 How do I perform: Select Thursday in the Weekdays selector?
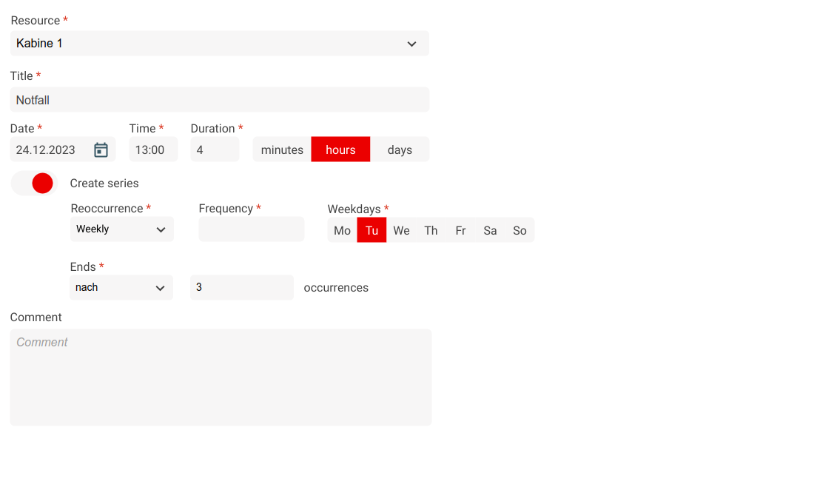pos(431,231)
